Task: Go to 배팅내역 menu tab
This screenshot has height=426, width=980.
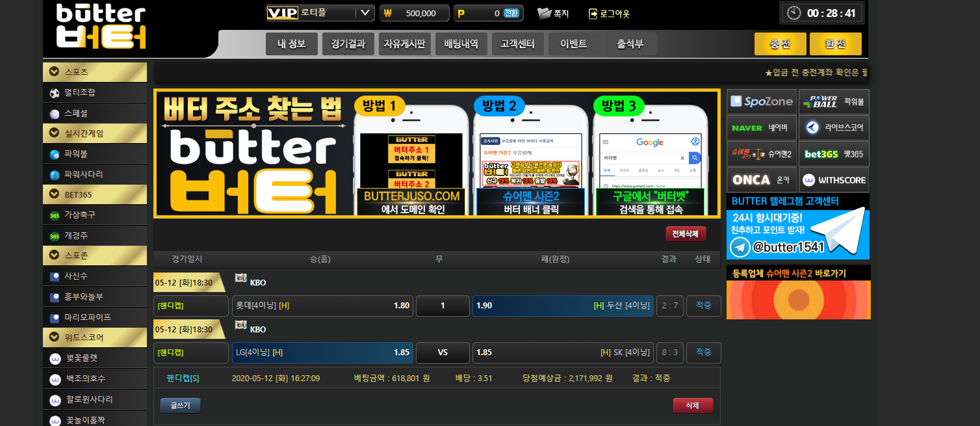Action: [461, 44]
